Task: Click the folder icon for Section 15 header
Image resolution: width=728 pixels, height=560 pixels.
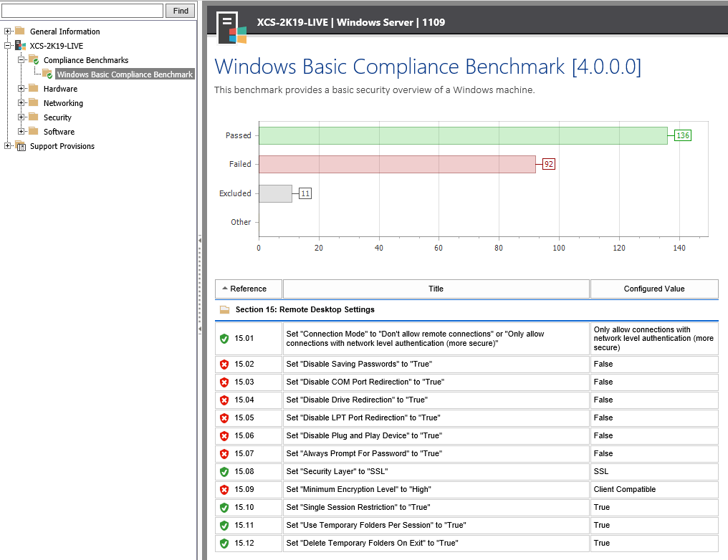Action: (225, 309)
